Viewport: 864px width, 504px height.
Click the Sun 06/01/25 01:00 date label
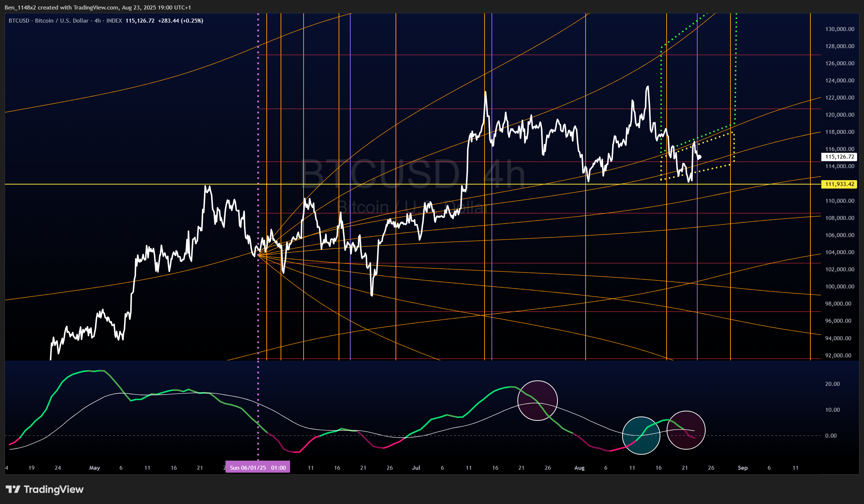258,468
